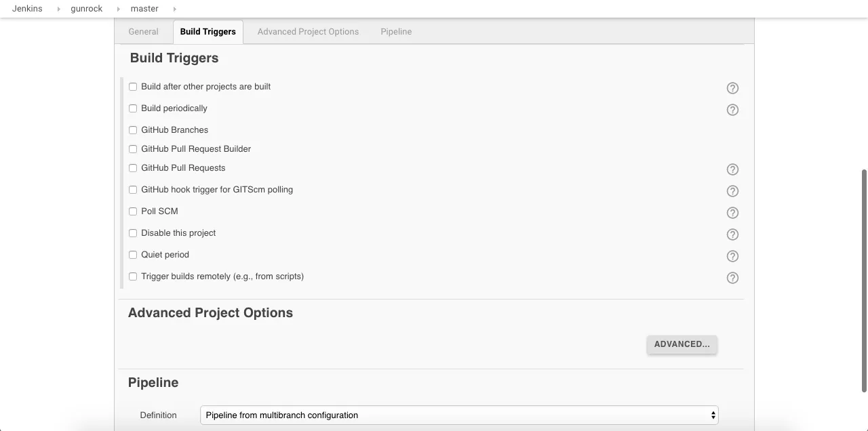
Task: Open help for Quiet period
Action: coord(732,256)
